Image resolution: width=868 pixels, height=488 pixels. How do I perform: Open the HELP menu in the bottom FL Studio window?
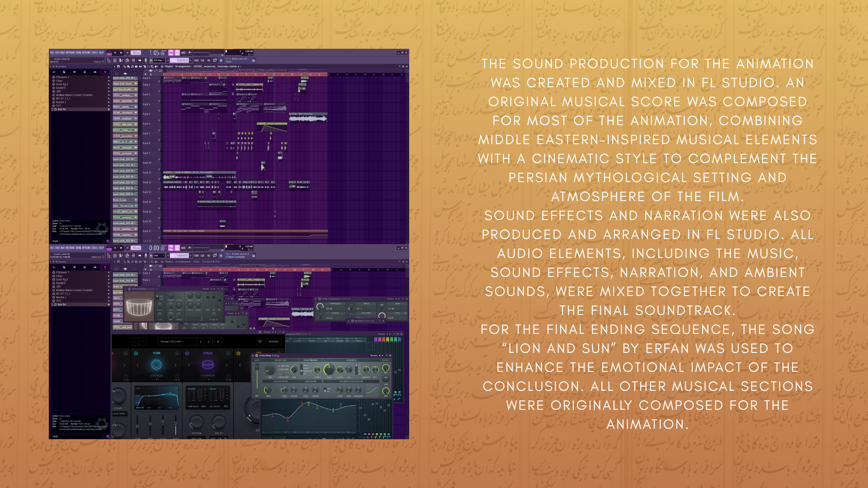tap(101, 248)
